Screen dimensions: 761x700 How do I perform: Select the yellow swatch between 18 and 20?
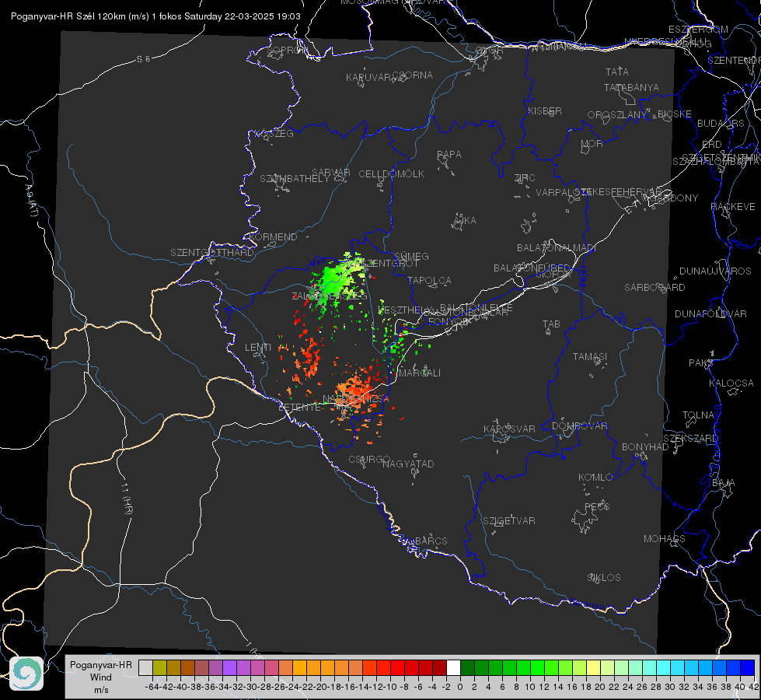[594, 667]
